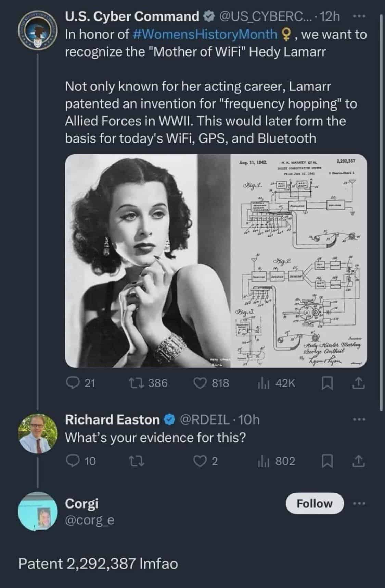Reply to Richard Easton's tweet
The image size is (385, 588).
click(72, 461)
